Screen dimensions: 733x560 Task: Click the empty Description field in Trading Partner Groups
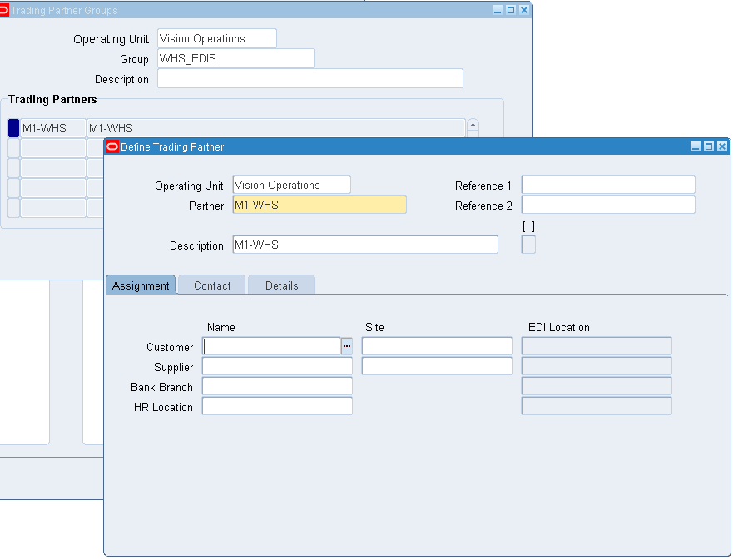(309, 77)
